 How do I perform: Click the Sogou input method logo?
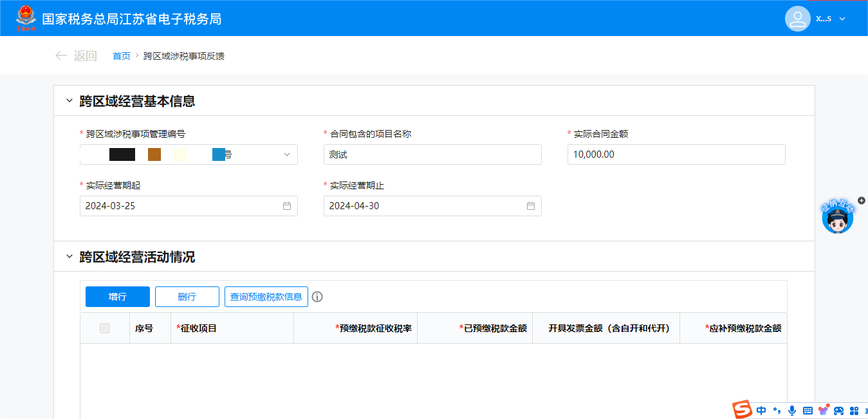click(x=743, y=410)
